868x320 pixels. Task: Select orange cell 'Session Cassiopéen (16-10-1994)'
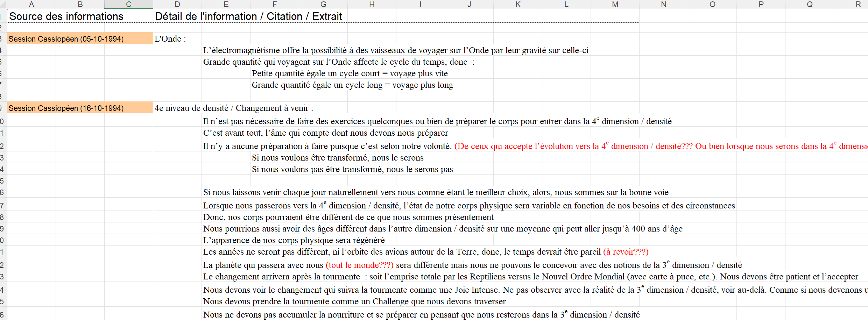click(x=66, y=108)
